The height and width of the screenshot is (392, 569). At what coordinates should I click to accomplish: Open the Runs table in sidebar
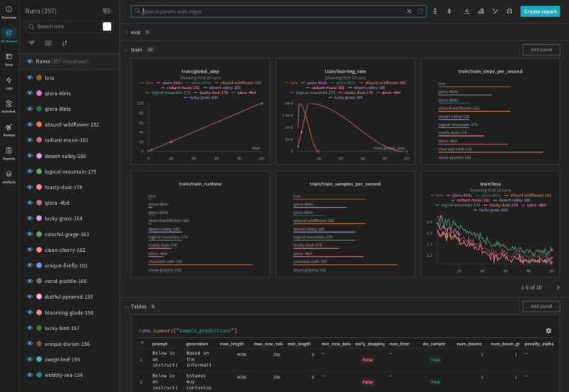tap(9, 59)
